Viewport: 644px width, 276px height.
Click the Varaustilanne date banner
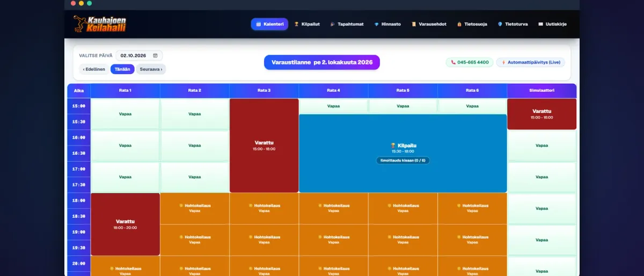pos(322,62)
